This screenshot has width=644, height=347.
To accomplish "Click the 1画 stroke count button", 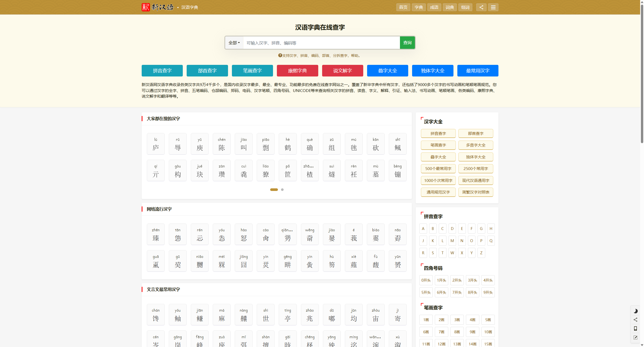I will tap(426, 320).
